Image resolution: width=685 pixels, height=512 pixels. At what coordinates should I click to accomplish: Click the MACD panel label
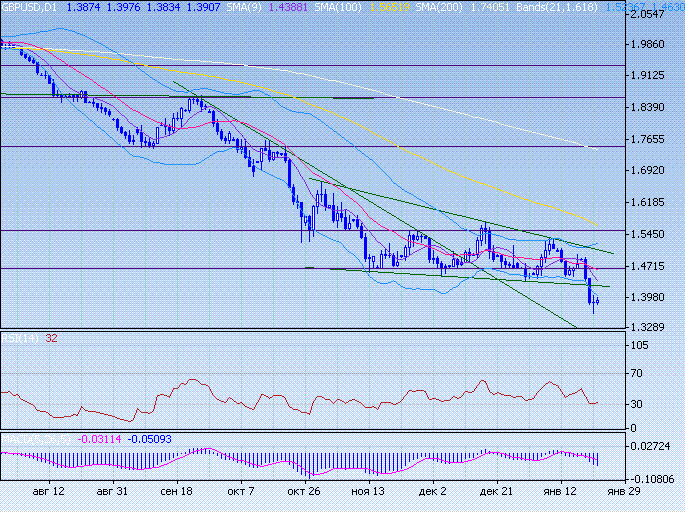point(35,439)
